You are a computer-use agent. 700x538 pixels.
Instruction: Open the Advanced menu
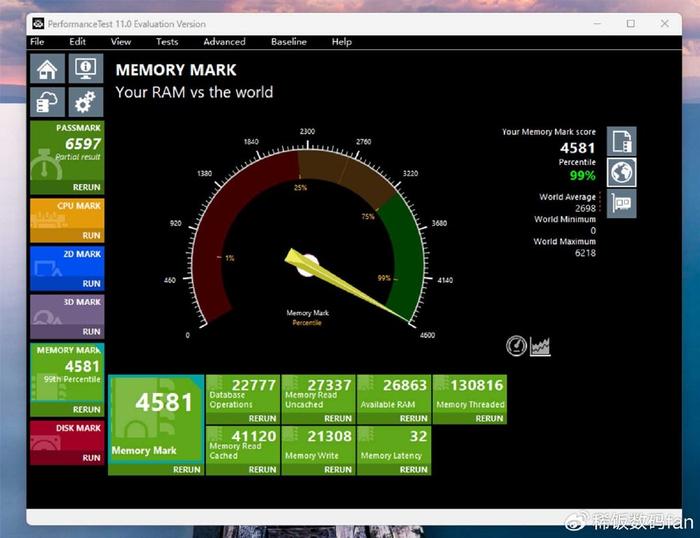[x=224, y=42]
